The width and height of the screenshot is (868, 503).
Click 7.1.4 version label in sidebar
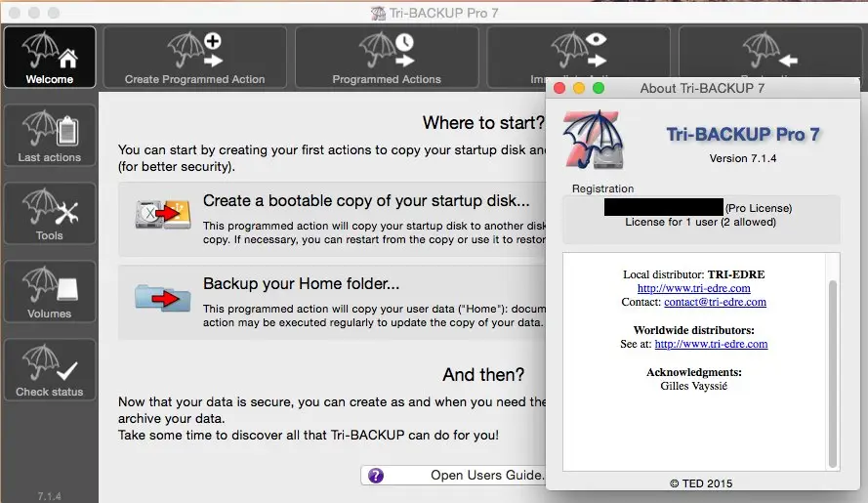pyautogui.click(x=49, y=496)
